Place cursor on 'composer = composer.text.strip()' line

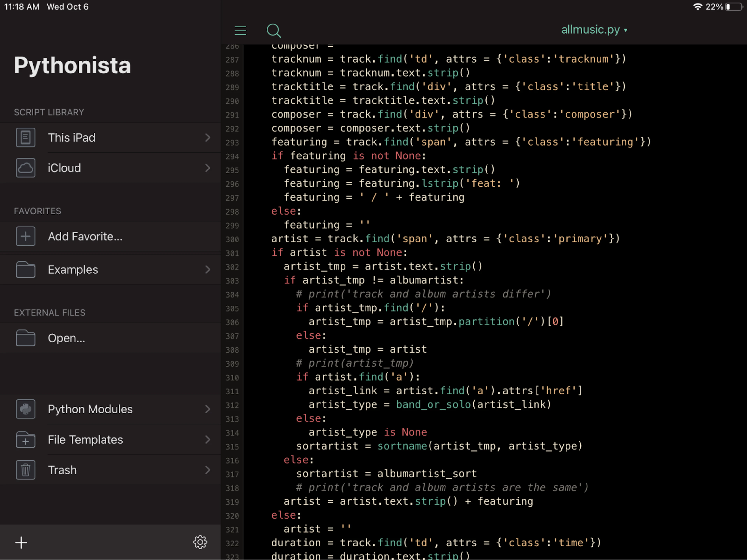coord(370,128)
